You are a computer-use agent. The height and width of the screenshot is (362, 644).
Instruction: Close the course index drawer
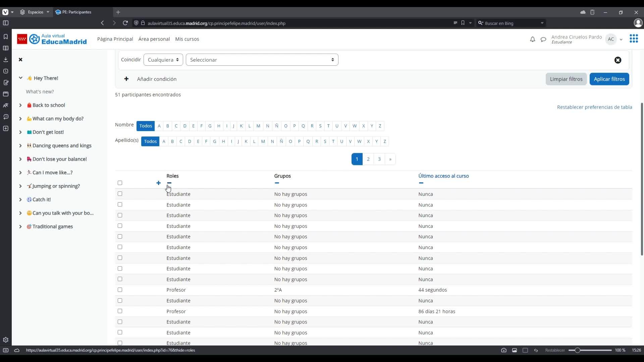(x=20, y=60)
